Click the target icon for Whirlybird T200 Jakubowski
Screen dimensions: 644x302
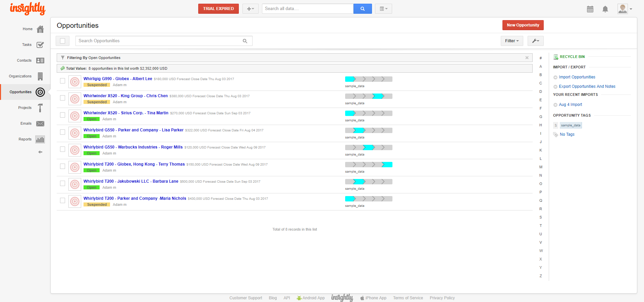click(x=75, y=184)
